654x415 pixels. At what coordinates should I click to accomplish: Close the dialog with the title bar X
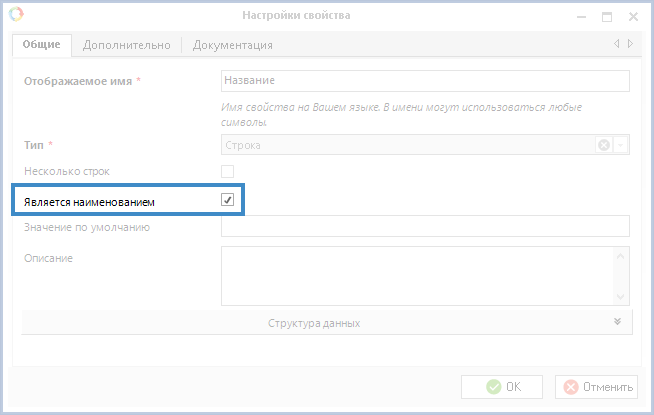coord(633,16)
